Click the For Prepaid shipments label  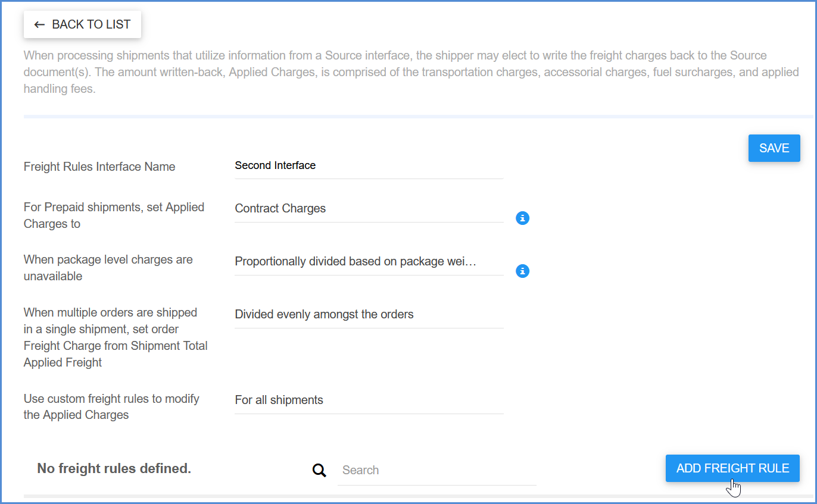pos(114,215)
